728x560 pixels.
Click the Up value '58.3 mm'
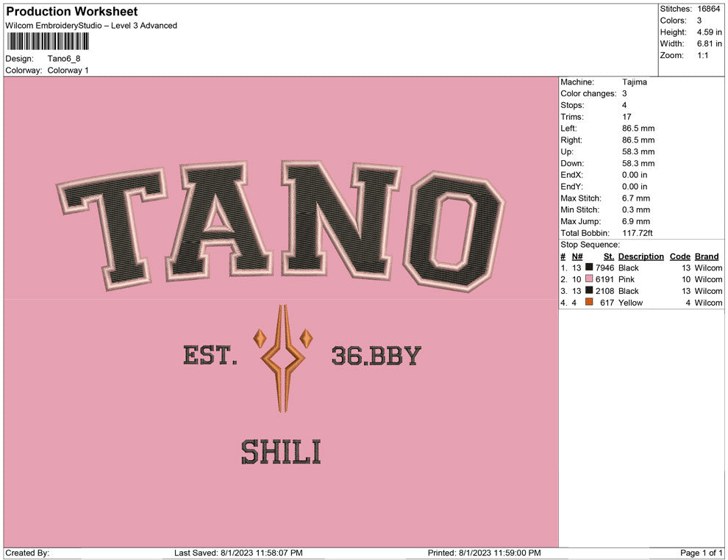point(638,151)
